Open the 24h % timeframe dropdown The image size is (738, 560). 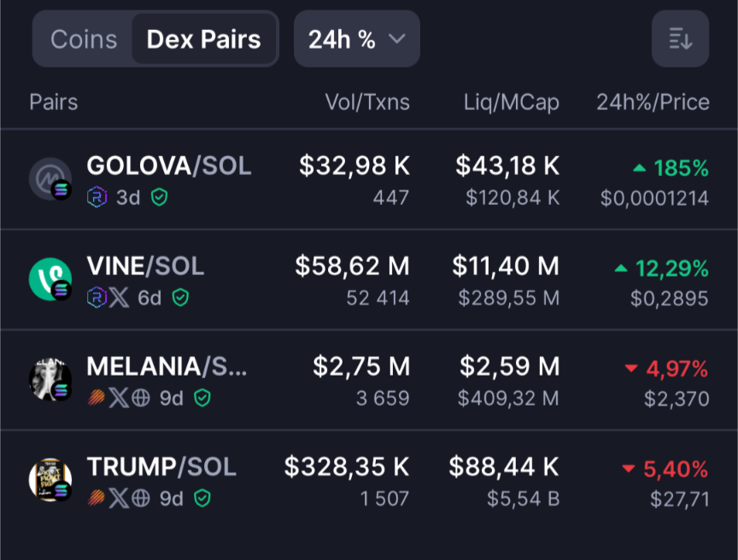point(356,39)
